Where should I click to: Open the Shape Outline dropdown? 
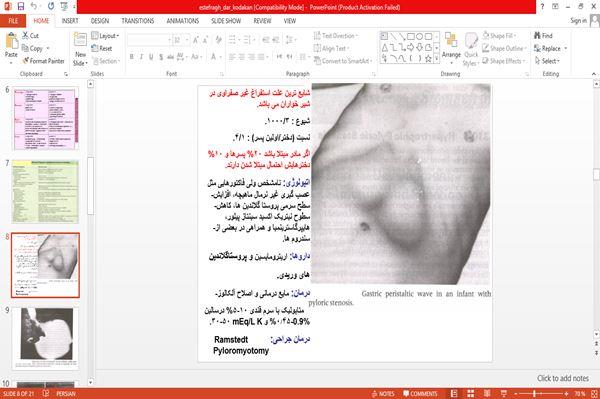[x=504, y=48]
